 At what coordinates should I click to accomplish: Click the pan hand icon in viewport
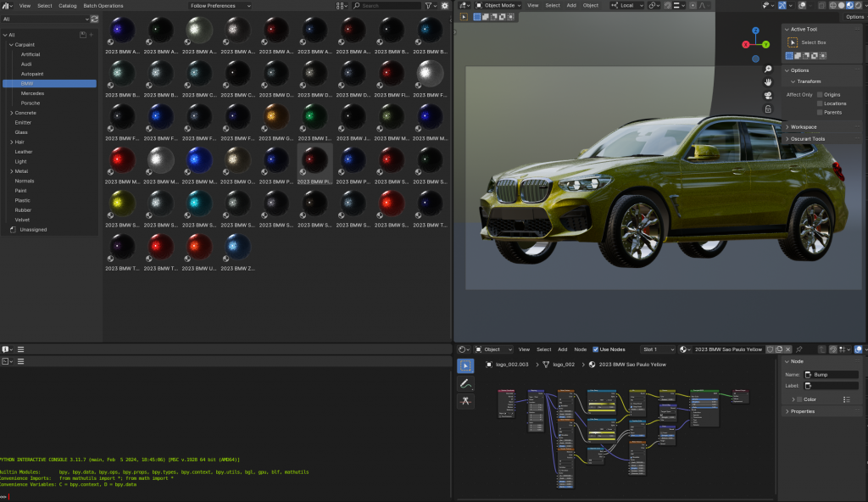[x=768, y=82]
